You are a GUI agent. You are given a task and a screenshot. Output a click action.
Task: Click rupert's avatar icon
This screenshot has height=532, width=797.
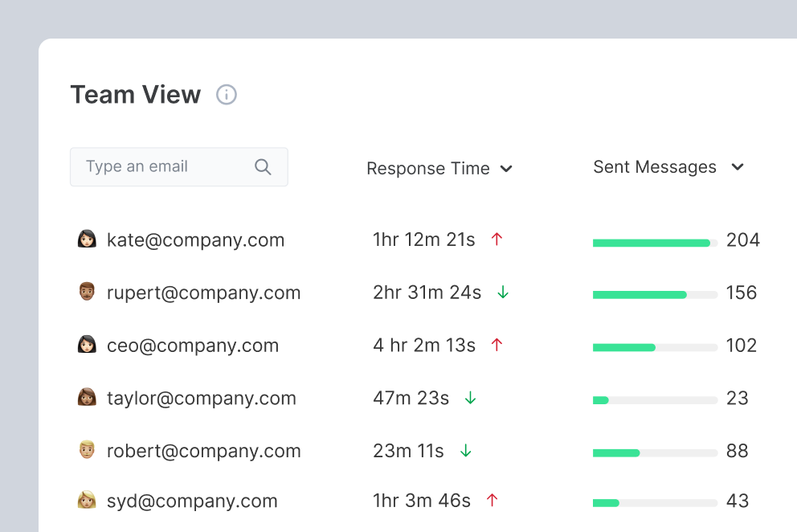click(87, 293)
